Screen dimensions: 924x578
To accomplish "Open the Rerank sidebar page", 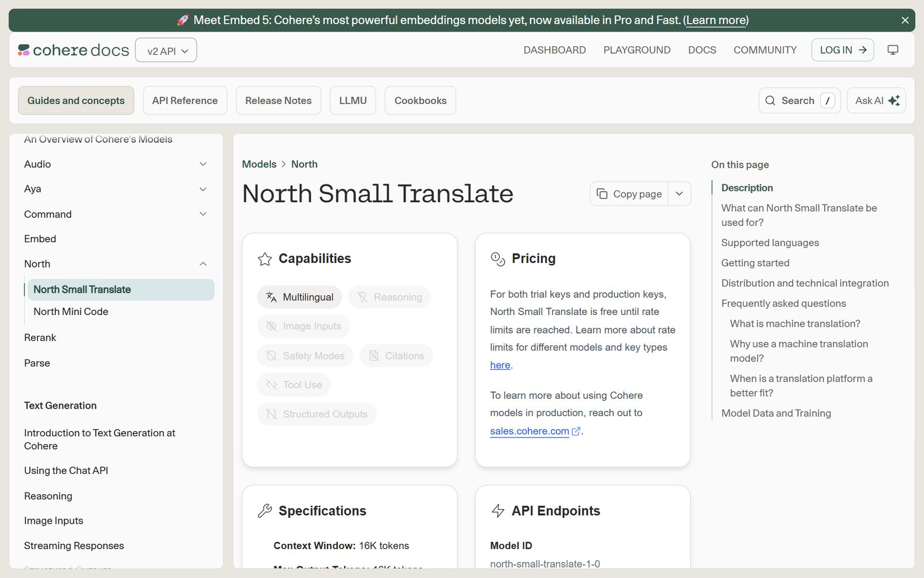I will click(x=40, y=338).
